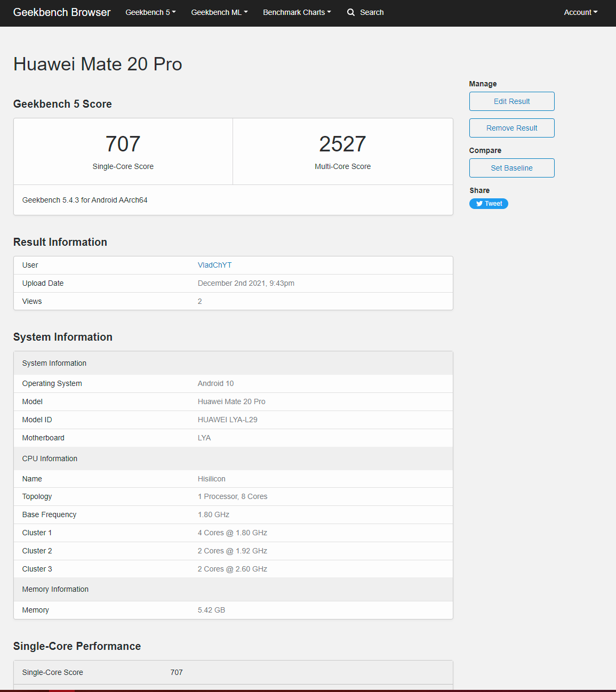Open the Geekbench 5 dropdown menu
Image resolution: width=616 pixels, height=692 pixels.
[x=151, y=12]
